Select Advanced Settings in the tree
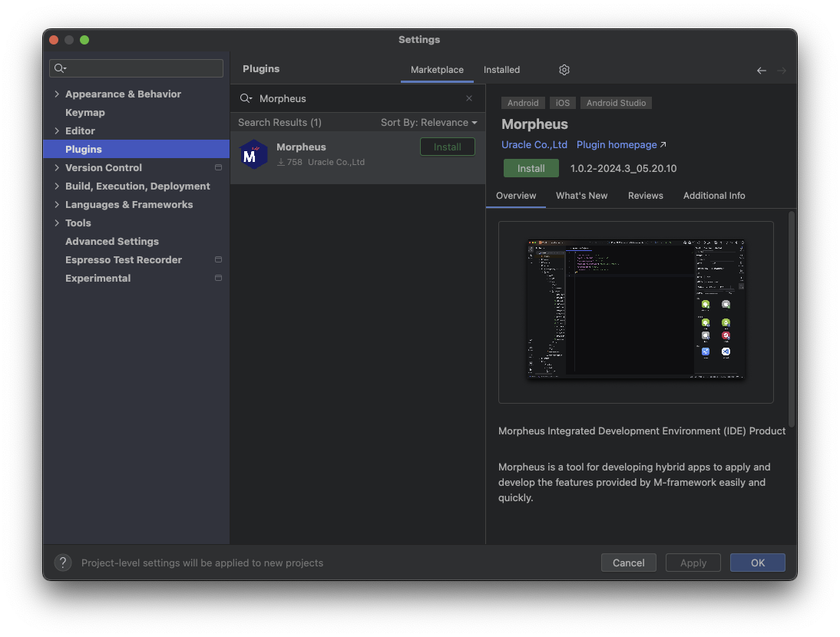840x637 pixels. pos(112,242)
